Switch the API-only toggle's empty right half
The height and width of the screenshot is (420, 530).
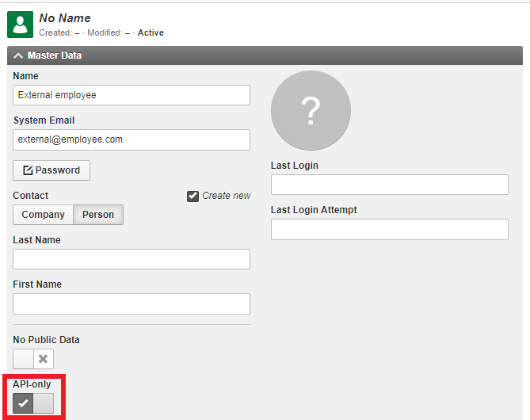click(x=44, y=403)
